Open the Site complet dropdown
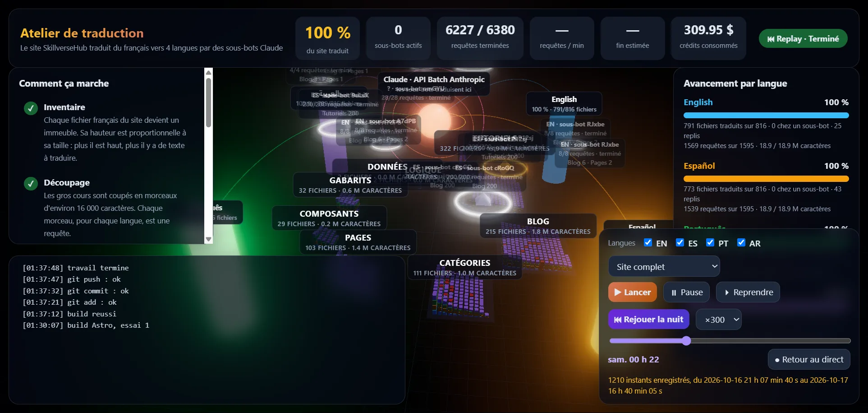Image resolution: width=868 pixels, height=413 pixels. [x=664, y=266]
